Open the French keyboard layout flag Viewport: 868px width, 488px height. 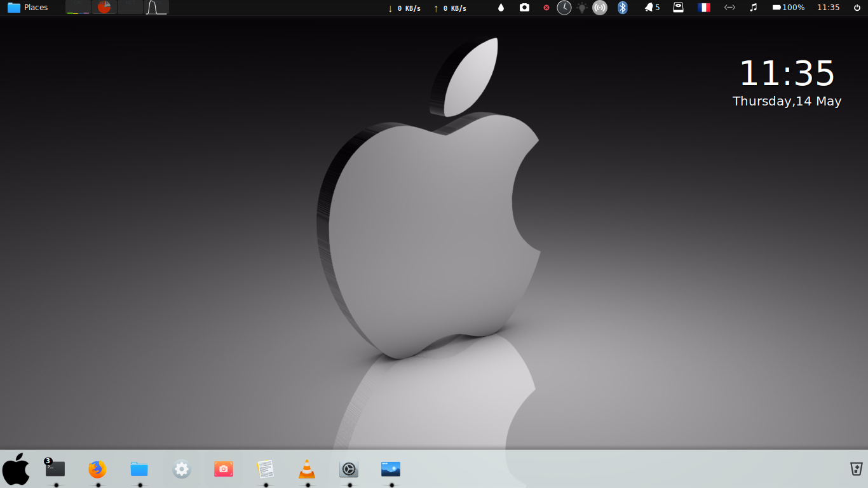(704, 8)
